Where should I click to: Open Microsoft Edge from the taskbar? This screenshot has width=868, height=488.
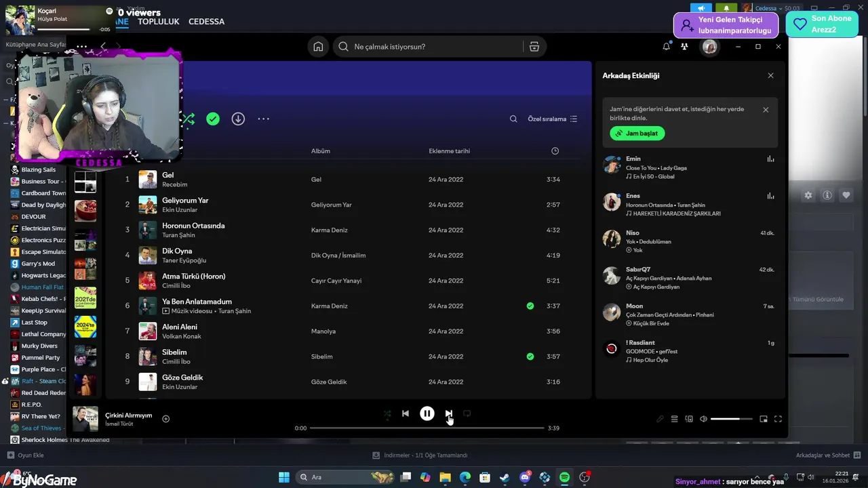pos(465,477)
